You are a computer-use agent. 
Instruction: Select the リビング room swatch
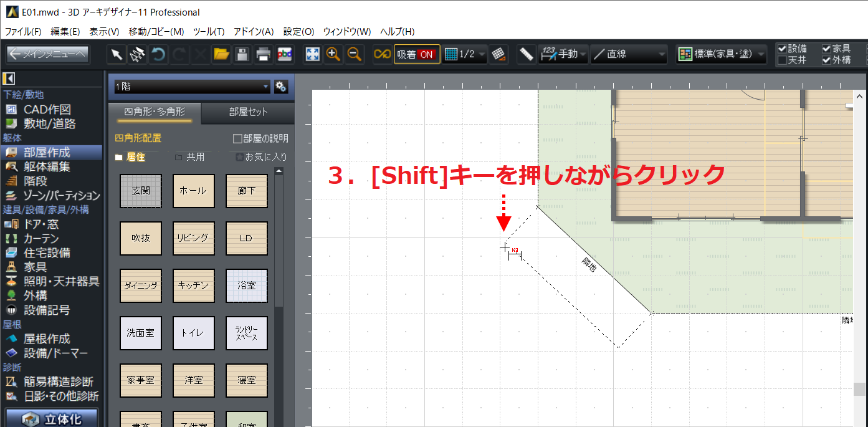[194, 238]
